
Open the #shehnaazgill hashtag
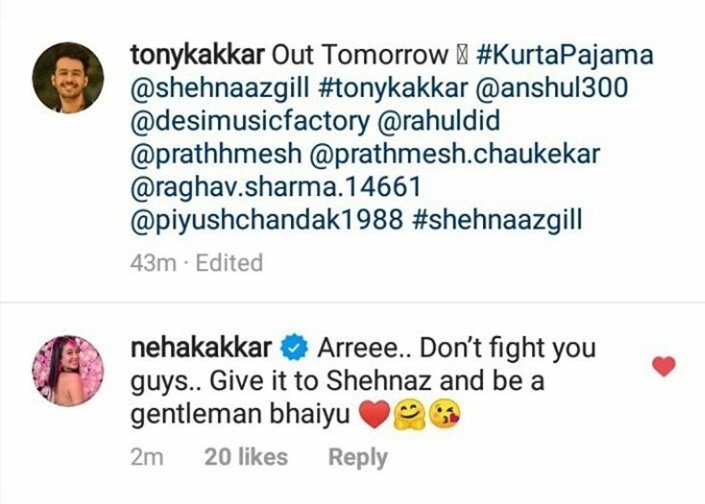[497, 220]
